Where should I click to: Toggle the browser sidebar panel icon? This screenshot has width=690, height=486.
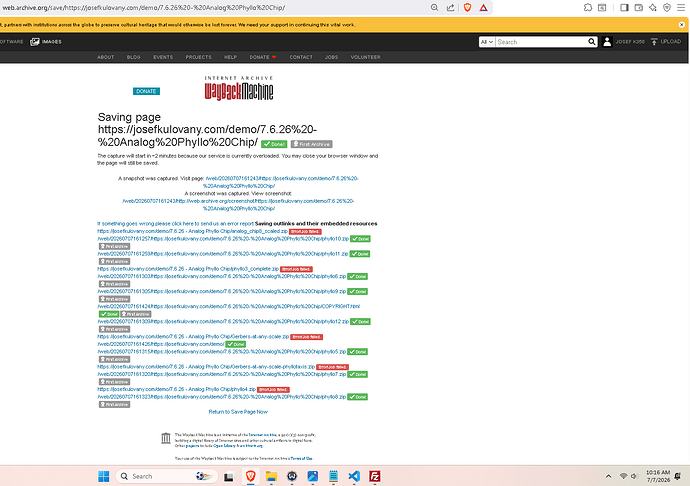click(x=624, y=7)
